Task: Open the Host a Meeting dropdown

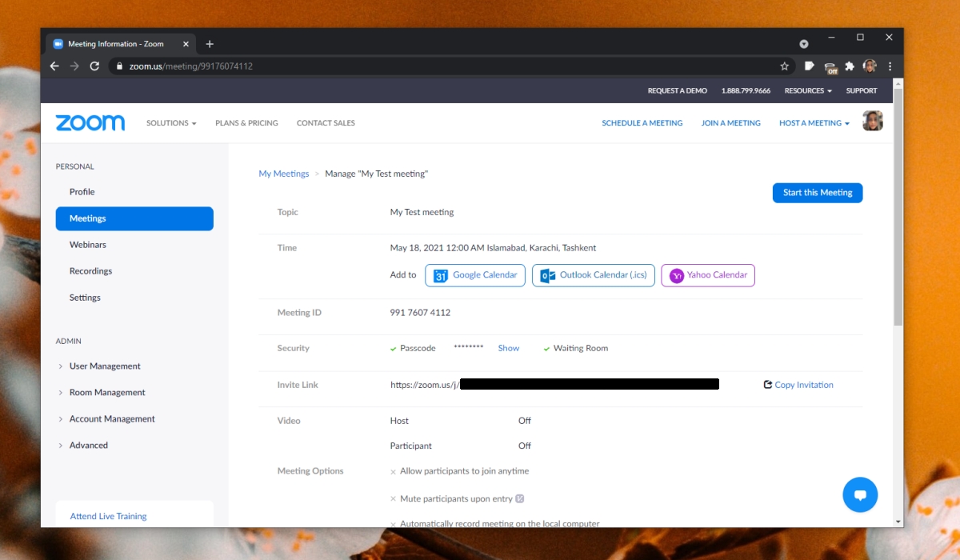Action: pos(814,123)
